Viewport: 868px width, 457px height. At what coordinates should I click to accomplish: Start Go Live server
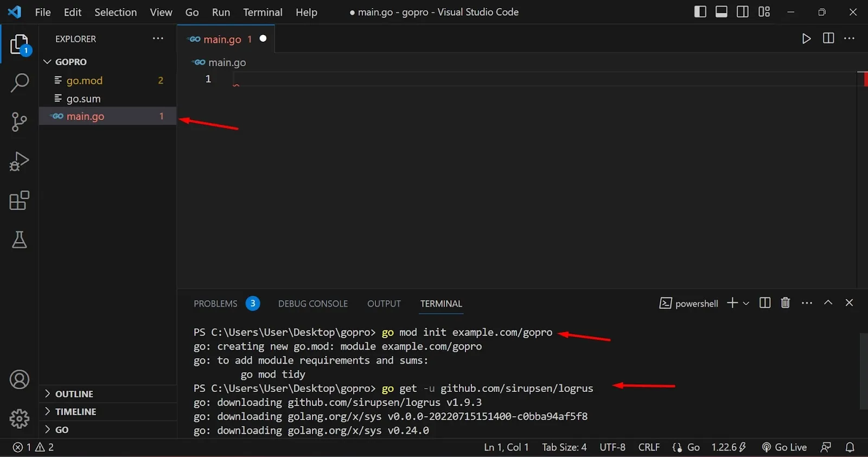[784, 447]
